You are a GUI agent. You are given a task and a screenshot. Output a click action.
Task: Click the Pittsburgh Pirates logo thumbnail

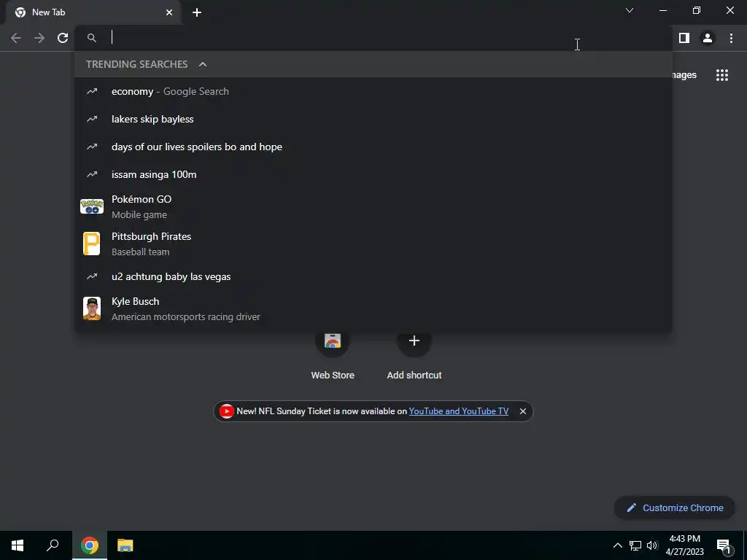91,244
